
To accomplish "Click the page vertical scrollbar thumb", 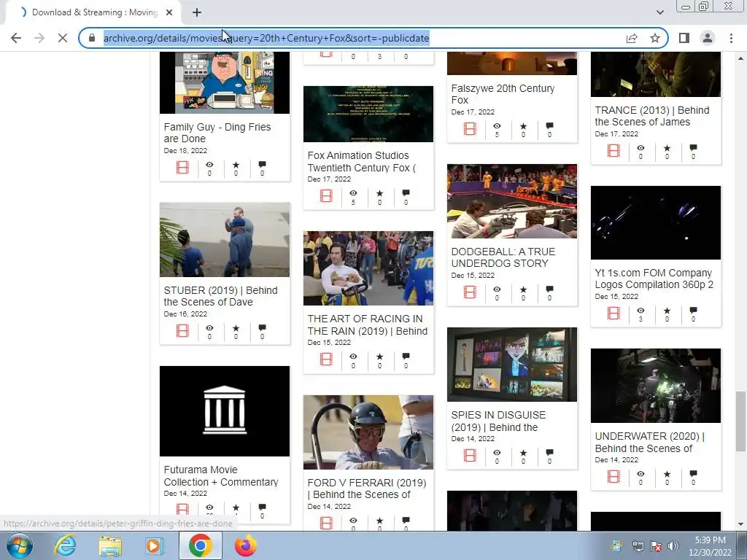I will coord(740,421).
